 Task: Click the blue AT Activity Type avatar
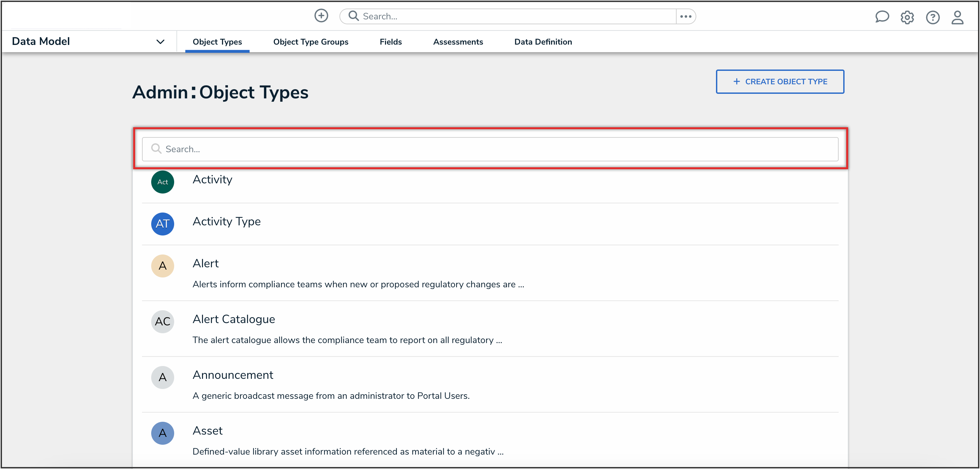(x=162, y=224)
